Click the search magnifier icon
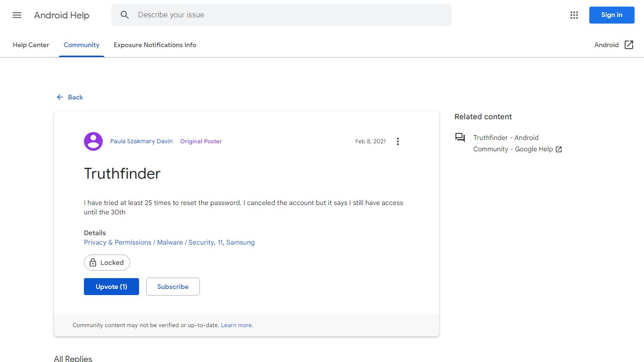 tap(124, 15)
